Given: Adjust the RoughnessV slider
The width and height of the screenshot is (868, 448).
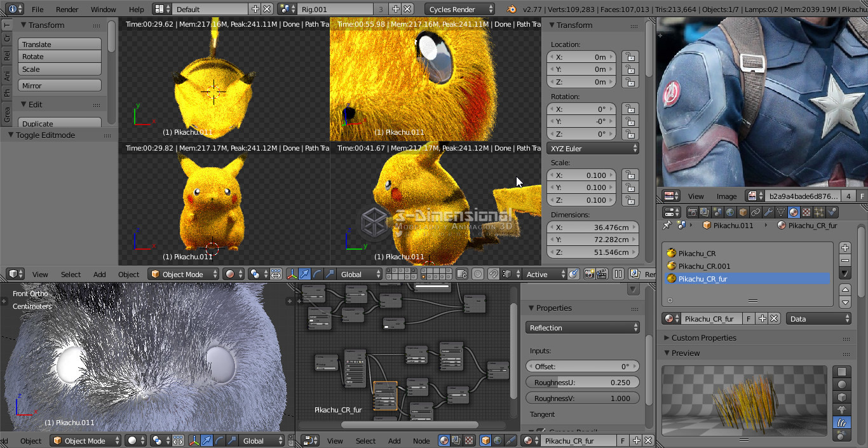Looking at the screenshot, I should point(582,398).
